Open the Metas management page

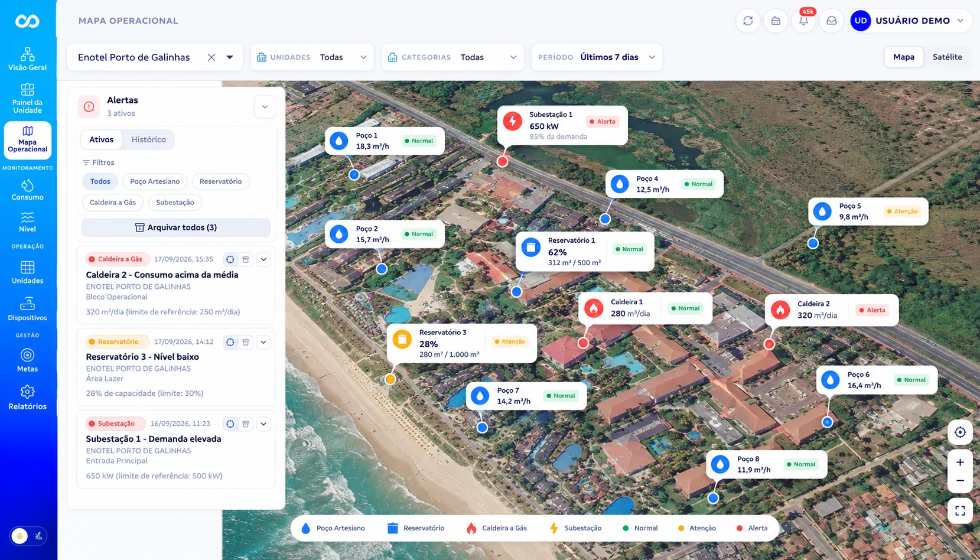click(x=27, y=360)
